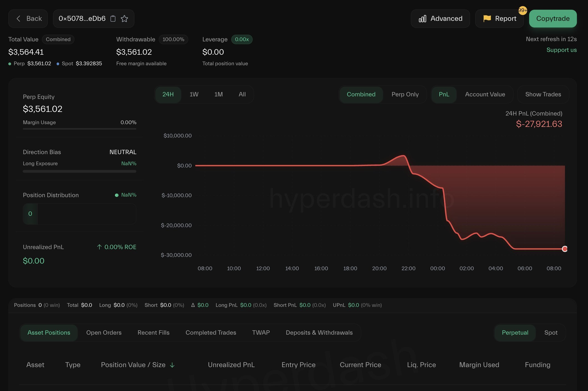Toggle Show Trades on the chart
Screen dimensions: 588x391
pos(543,94)
